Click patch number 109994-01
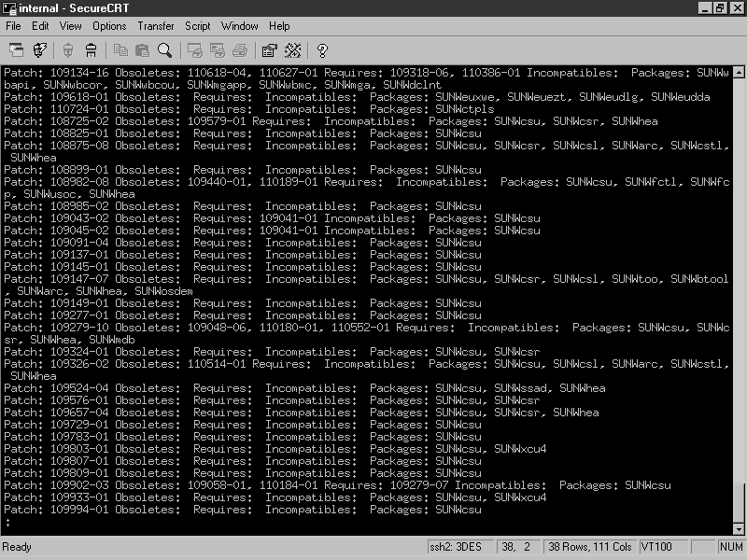 (x=79, y=510)
